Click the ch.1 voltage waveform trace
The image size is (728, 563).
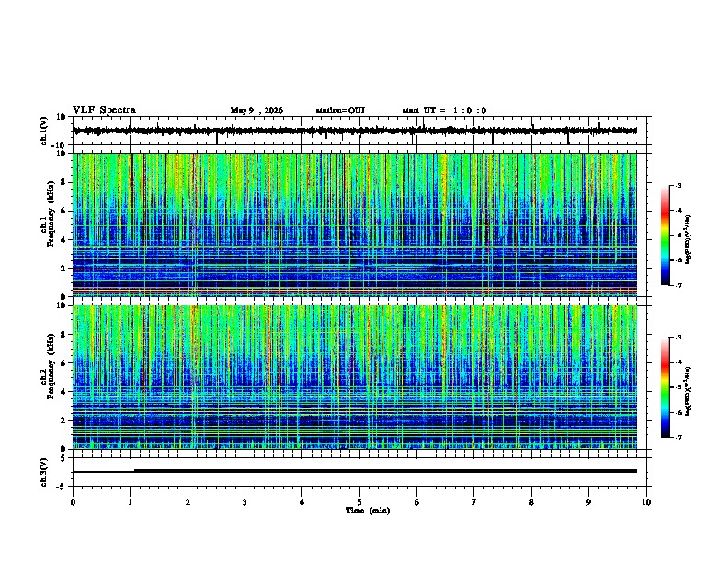(355, 131)
